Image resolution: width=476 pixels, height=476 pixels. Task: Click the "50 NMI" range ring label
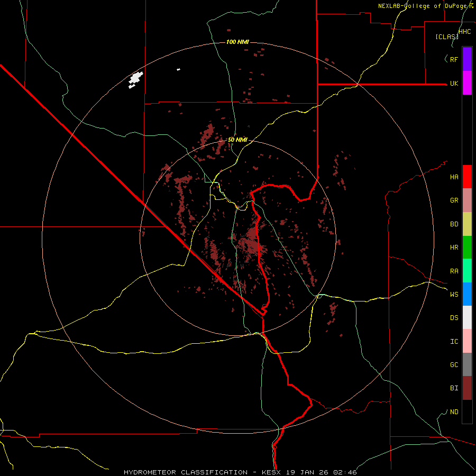coord(237,140)
